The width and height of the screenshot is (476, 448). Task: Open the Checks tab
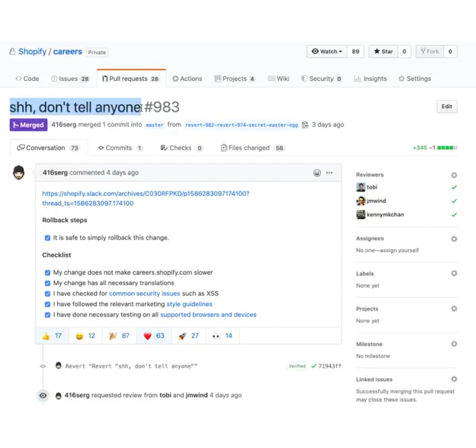pos(182,148)
